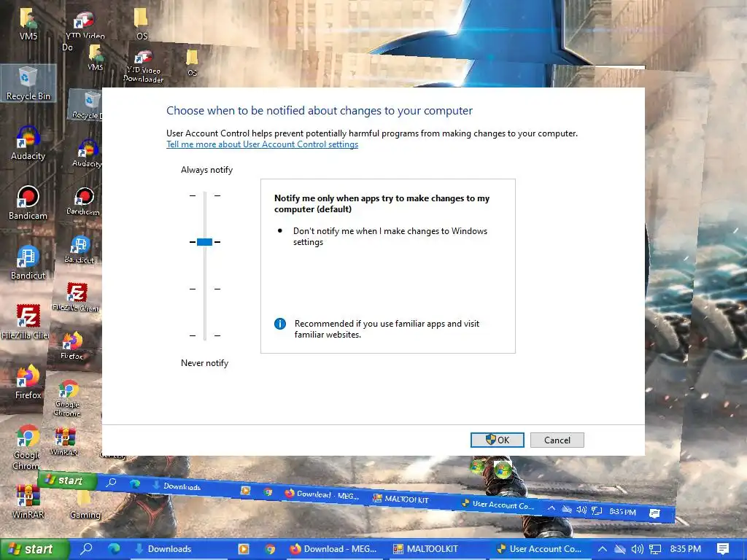
Task: Open Microsoft Edge from the bottom taskbar
Action: 114,548
